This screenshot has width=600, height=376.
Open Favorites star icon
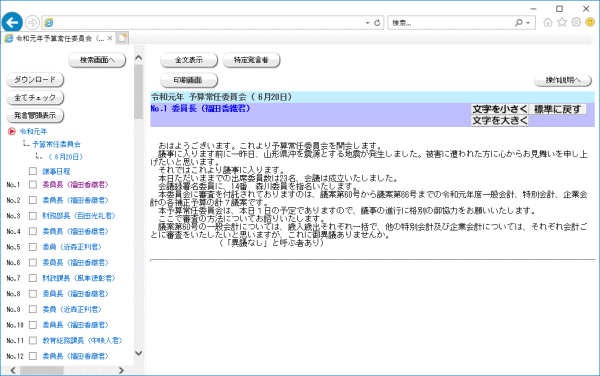click(562, 23)
